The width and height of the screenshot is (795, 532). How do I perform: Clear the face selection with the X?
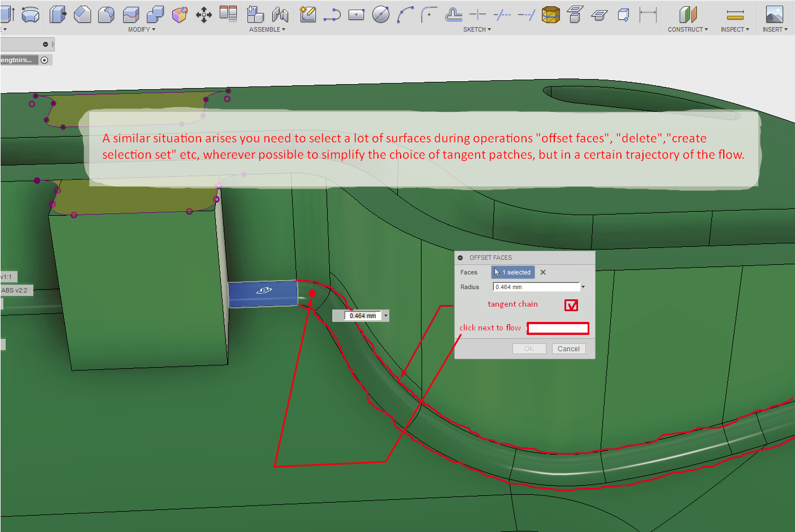543,272
